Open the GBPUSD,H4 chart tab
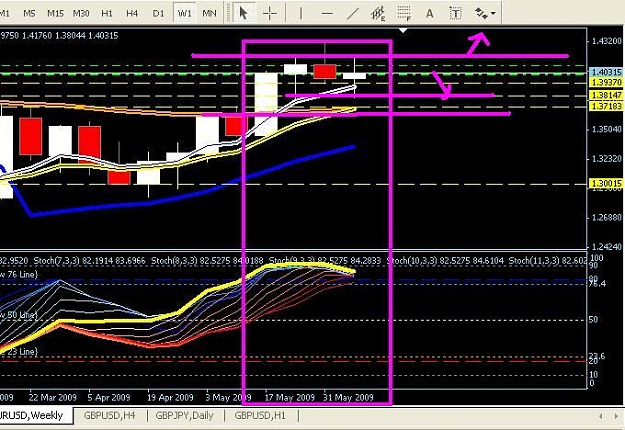Viewport: 625px width, 430px height. point(110,416)
